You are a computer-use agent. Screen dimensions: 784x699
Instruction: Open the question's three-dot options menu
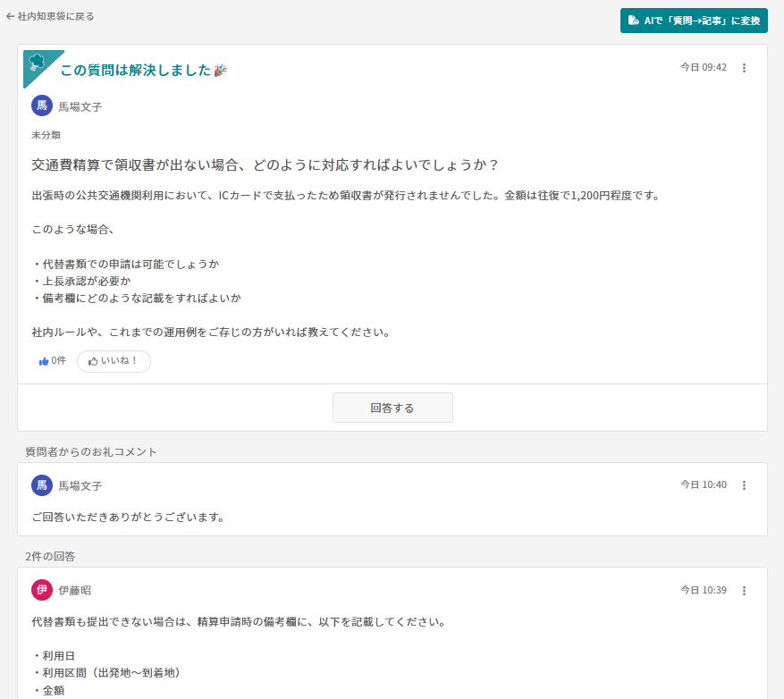click(x=745, y=67)
